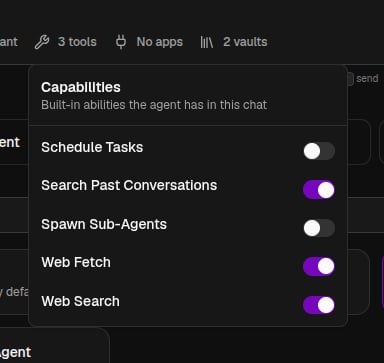Click the 'Search Past Conversations' label
The height and width of the screenshot is (363, 384).
[129, 185]
